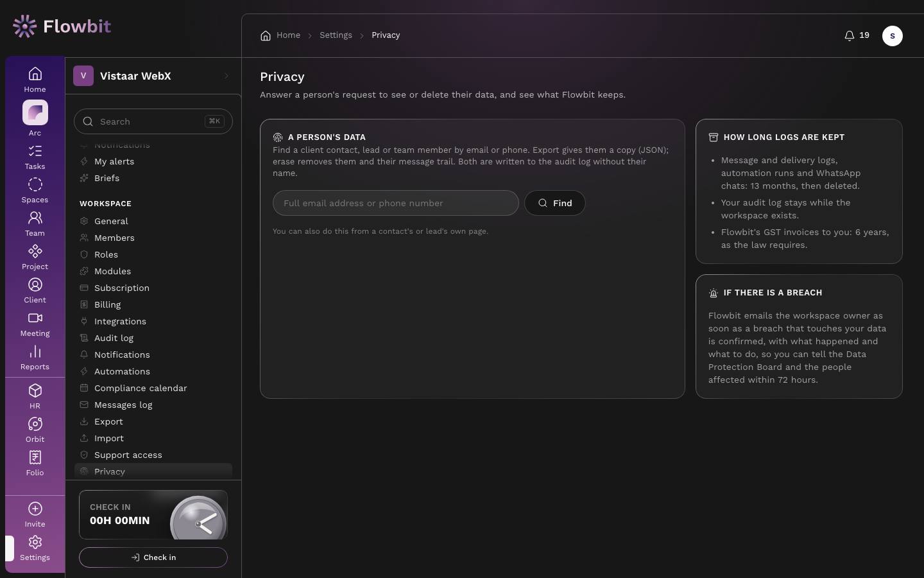Open the HR module
This screenshot has height=578, width=924.
(x=35, y=397)
